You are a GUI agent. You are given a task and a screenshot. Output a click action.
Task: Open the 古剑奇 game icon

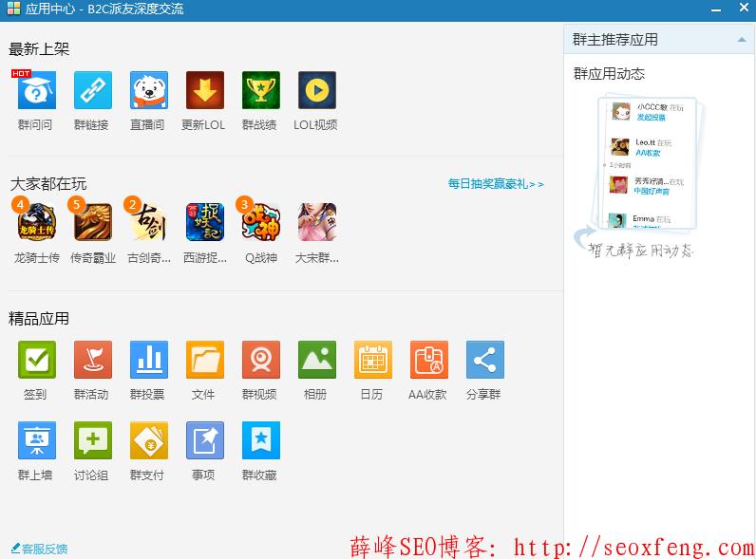pos(149,222)
